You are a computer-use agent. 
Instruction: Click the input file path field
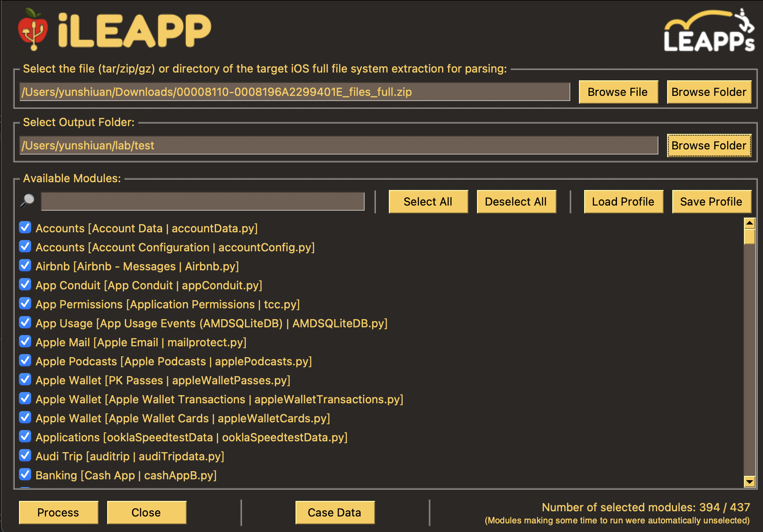[x=295, y=92]
